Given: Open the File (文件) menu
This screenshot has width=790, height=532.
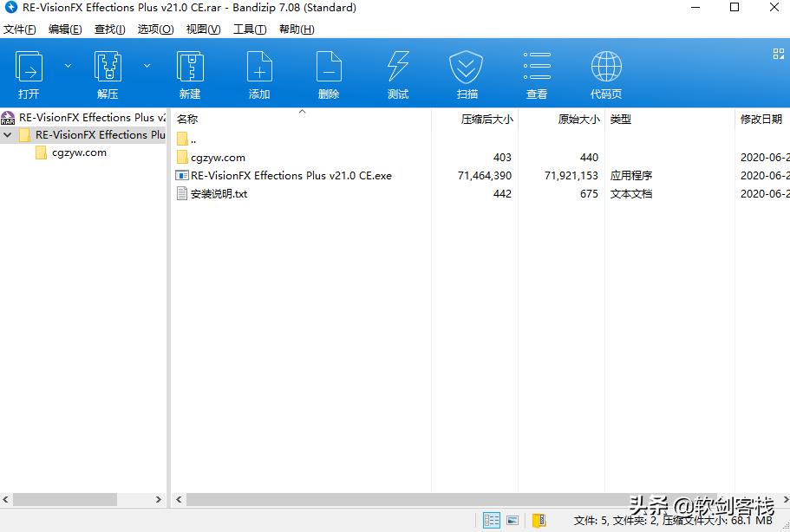Looking at the screenshot, I should [x=20, y=29].
